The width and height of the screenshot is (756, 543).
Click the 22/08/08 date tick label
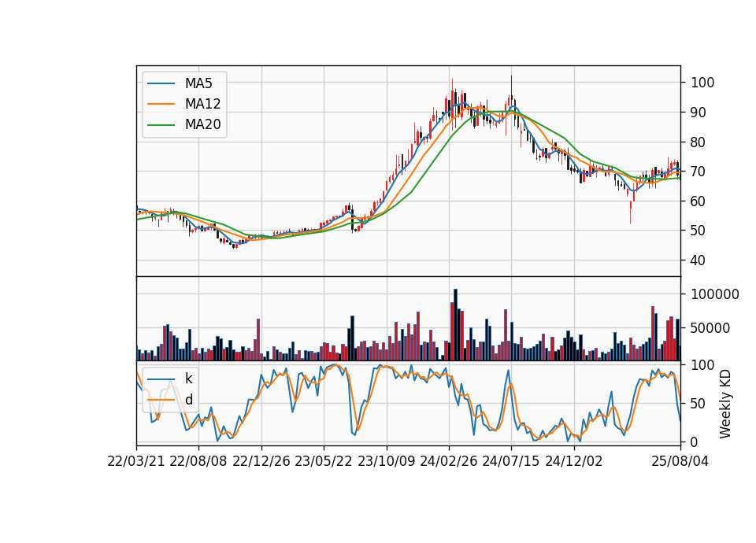pos(198,461)
